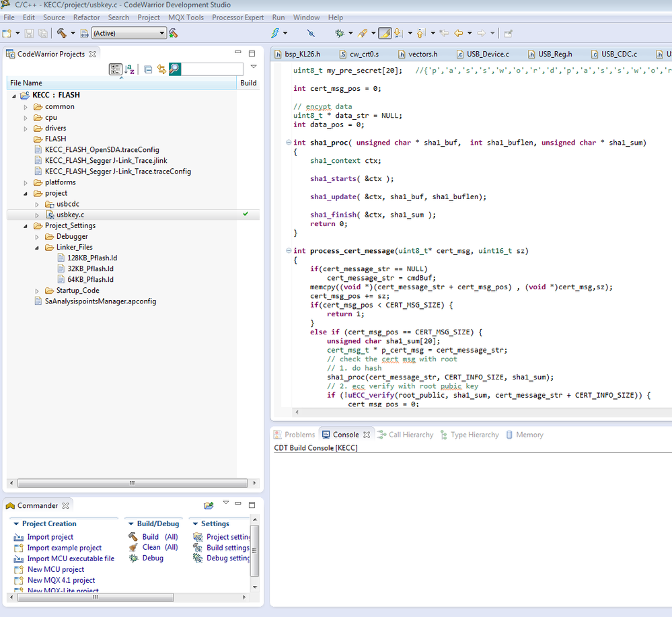Click the Save icon in main toolbar

pos(29,33)
